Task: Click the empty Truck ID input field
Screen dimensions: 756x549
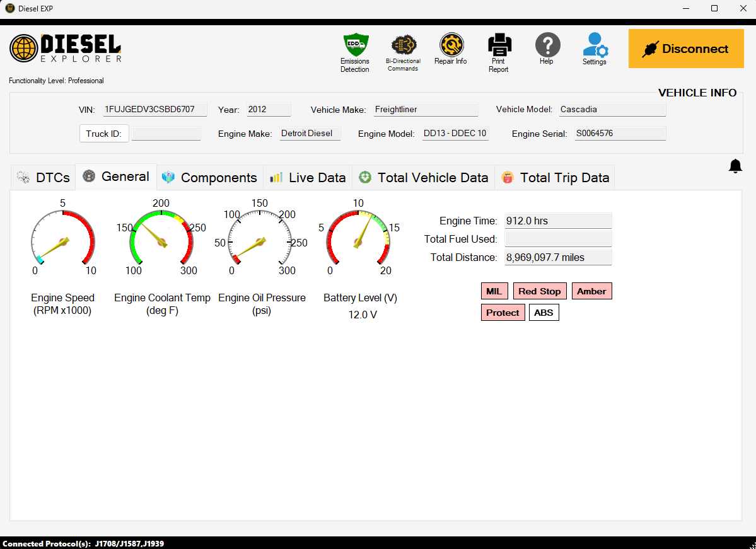Action: click(166, 134)
